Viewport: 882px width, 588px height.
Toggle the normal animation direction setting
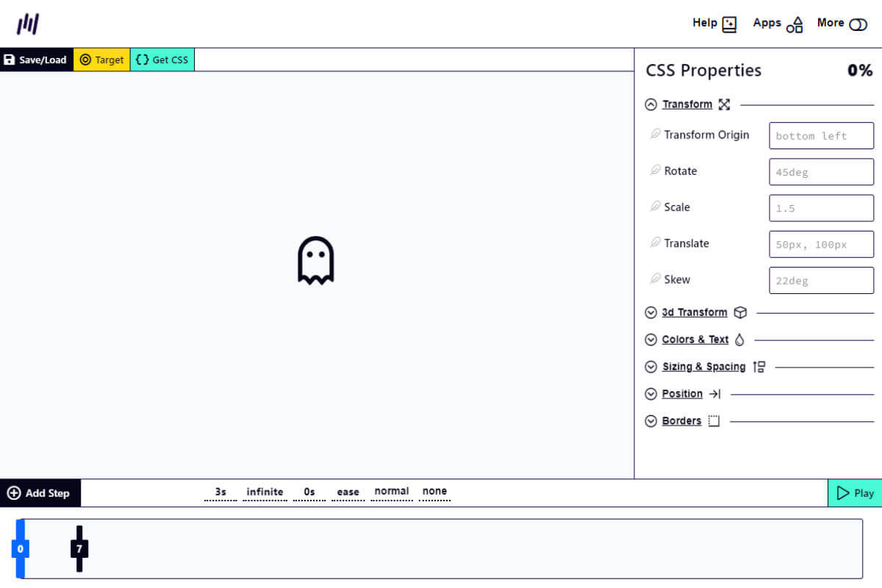391,492
